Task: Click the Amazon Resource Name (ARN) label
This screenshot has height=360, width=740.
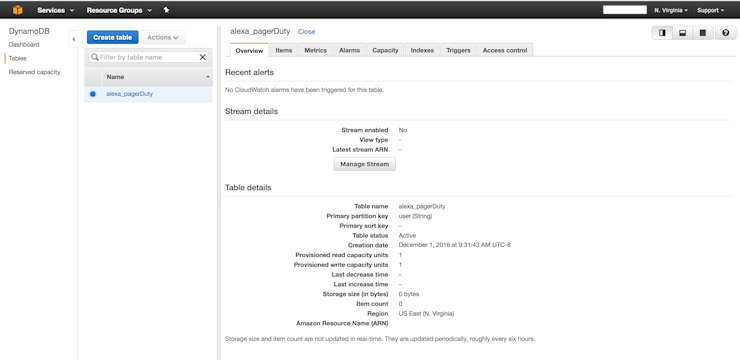Action: pyautogui.click(x=342, y=324)
